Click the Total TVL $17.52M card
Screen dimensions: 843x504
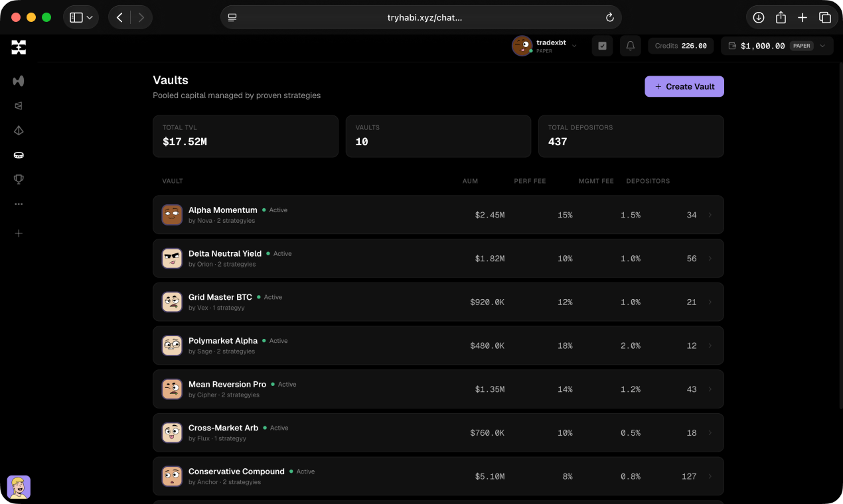point(246,137)
